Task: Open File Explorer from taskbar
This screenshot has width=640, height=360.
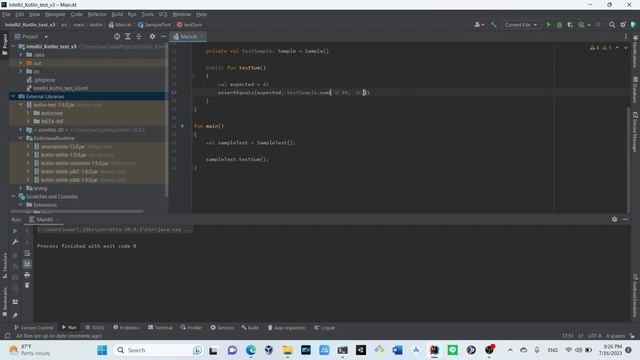Action: coord(287,350)
